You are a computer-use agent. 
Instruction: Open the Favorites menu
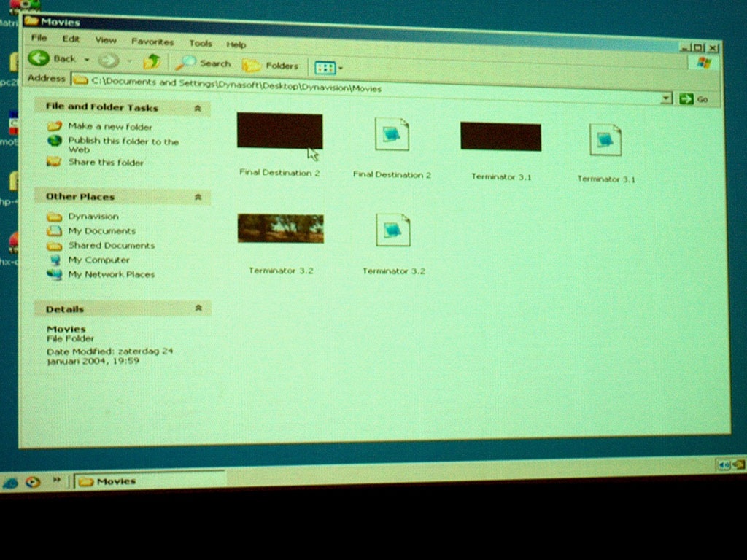[152, 42]
